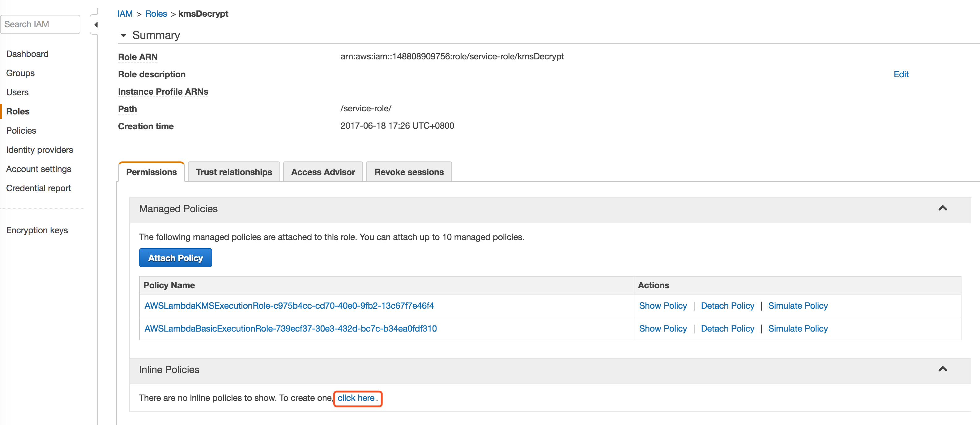Switch to the Permissions tab

[x=151, y=172]
